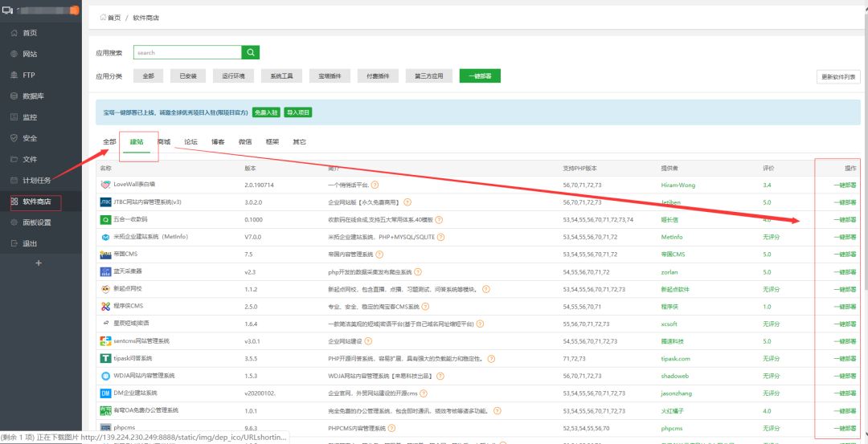Switch to the 建站 tab

137,142
